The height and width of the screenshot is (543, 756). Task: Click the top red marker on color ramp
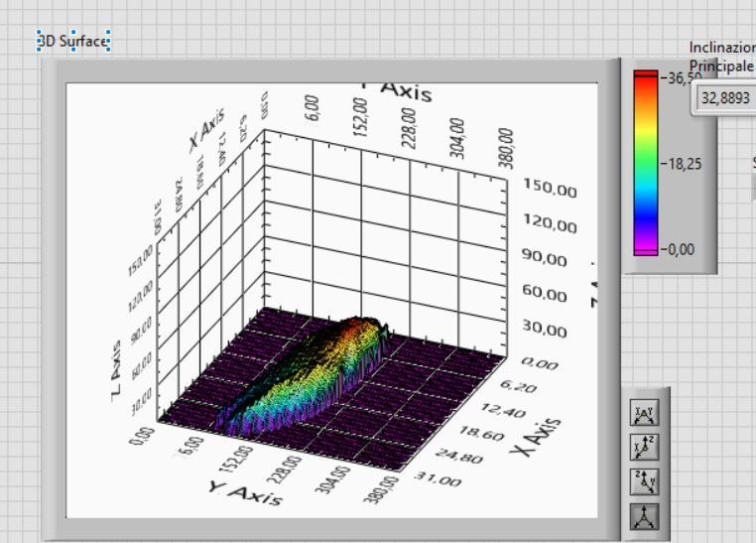(x=646, y=74)
